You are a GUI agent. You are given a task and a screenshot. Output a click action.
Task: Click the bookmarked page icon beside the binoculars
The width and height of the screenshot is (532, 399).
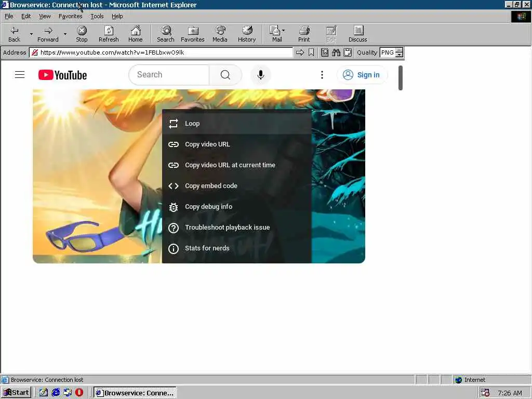(325, 52)
